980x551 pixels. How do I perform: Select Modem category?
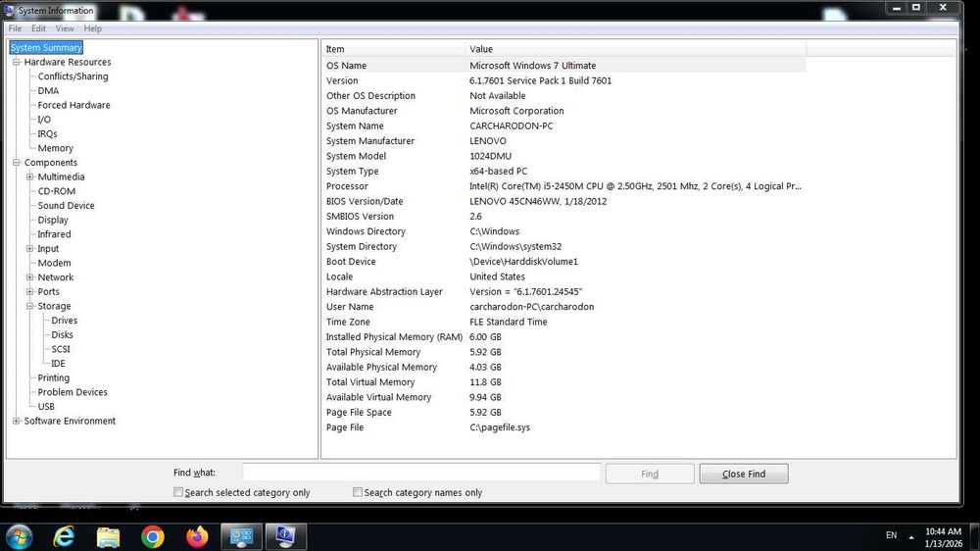point(54,264)
